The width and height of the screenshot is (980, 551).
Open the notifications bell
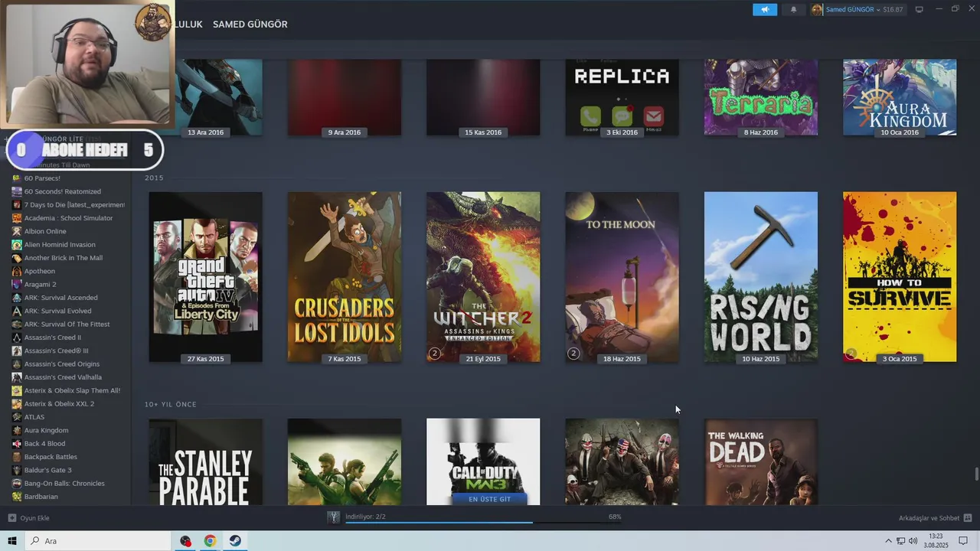tap(793, 9)
